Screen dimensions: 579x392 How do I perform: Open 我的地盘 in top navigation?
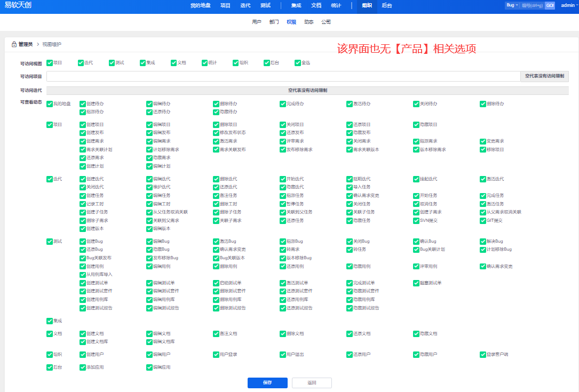(x=200, y=5)
